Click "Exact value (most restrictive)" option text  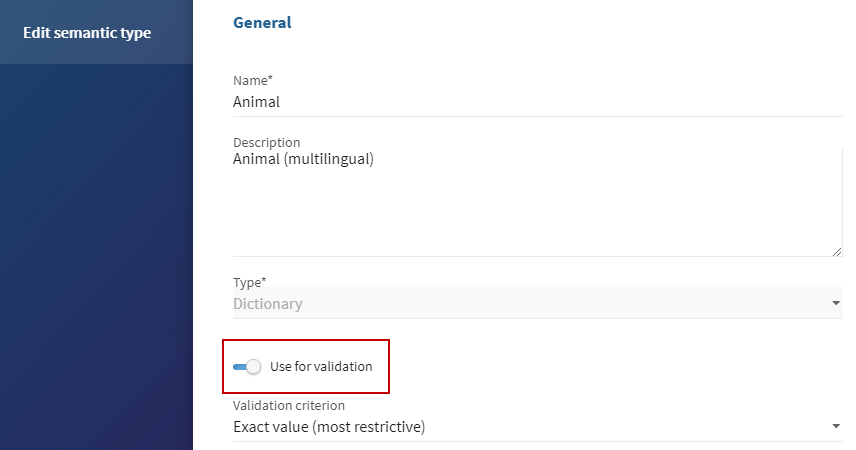(329, 427)
